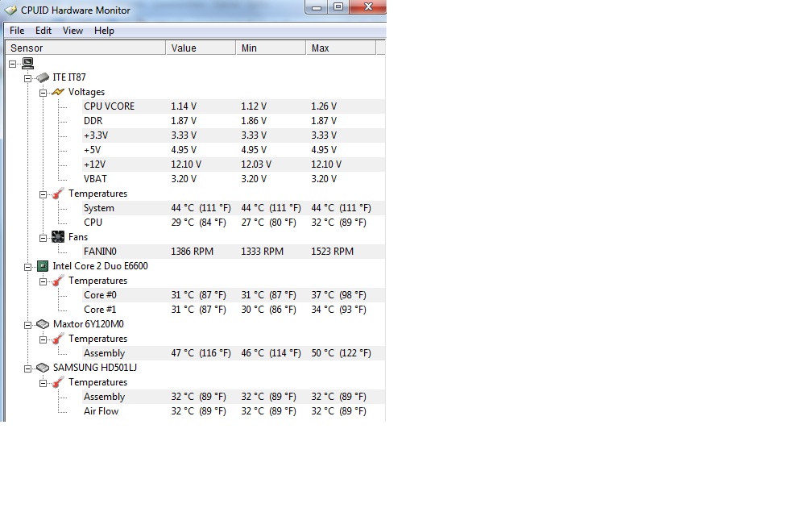This screenshot has height=508, width=812.
Task: Collapse the Voltages group
Action: [43, 93]
